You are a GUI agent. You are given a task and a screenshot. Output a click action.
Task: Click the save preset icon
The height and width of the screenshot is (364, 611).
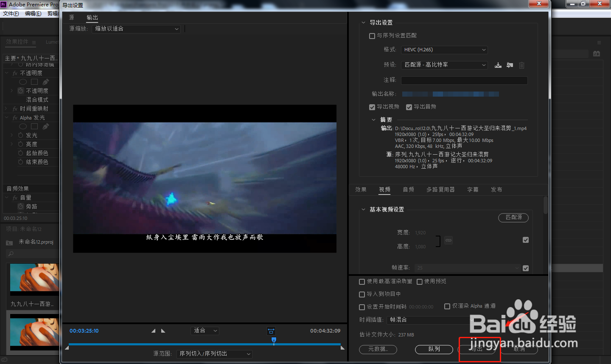(x=498, y=65)
